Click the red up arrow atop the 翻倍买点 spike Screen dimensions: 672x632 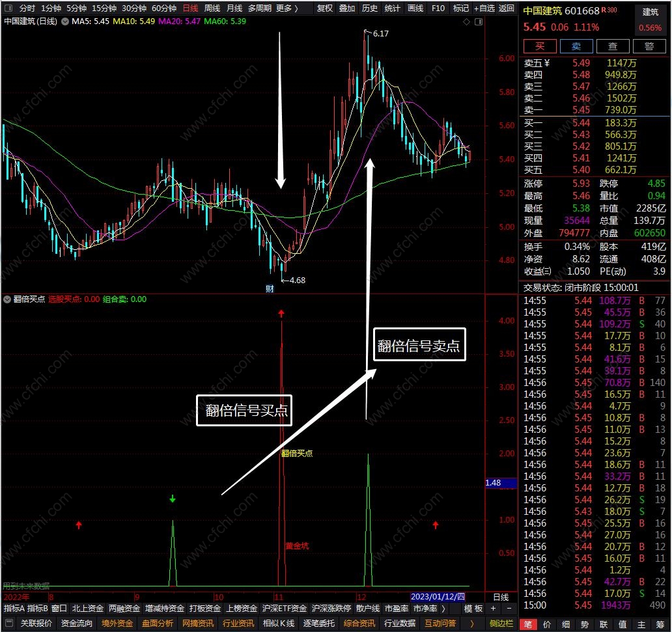pos(281,314)
